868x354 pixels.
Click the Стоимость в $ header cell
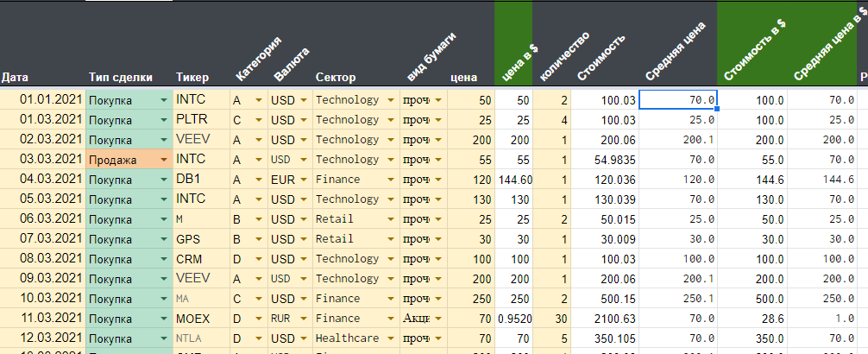(752, 44)
